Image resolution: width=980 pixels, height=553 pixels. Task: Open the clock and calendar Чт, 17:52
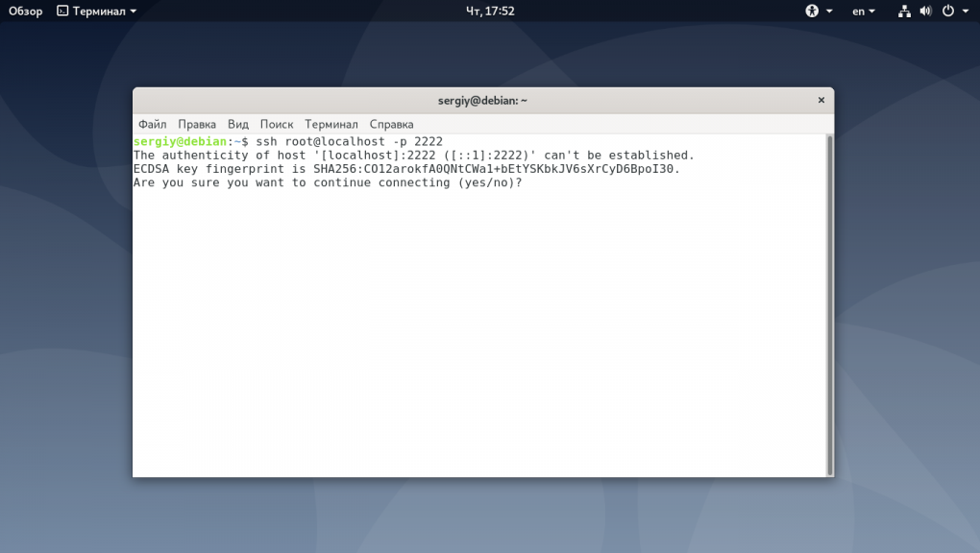pos(490,11)
